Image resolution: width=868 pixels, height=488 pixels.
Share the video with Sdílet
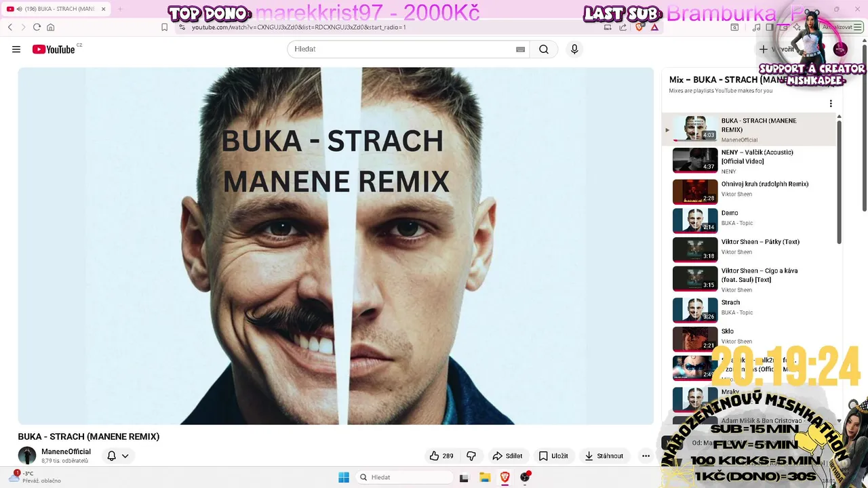click(507, 456)
